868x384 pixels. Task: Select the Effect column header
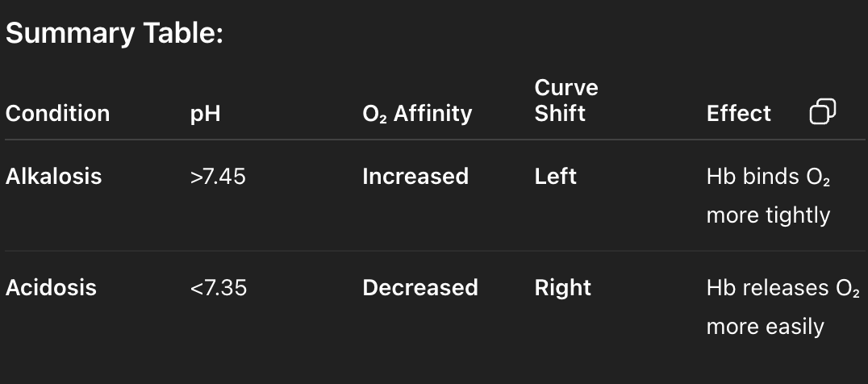pos(738,114)
